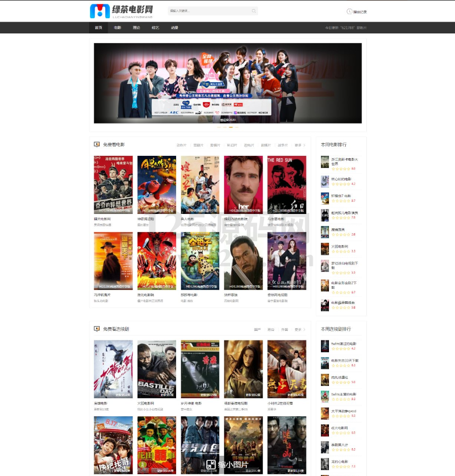Select the 国产 series category link

point(258,329)
